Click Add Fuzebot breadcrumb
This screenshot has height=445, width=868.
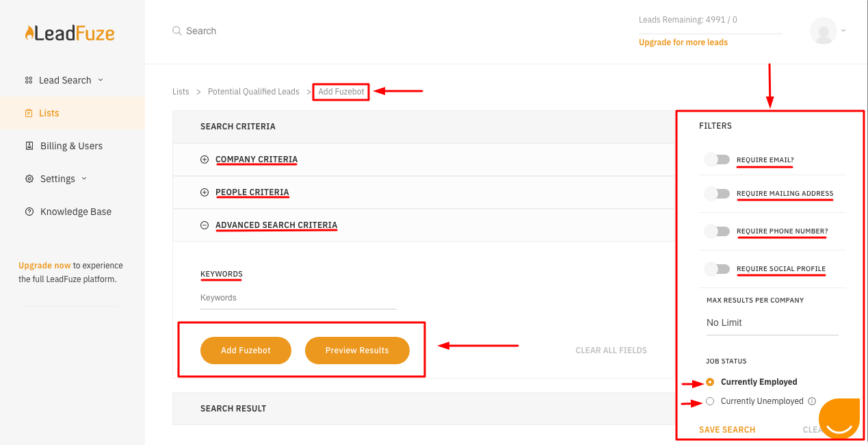[x=341, y=92]
